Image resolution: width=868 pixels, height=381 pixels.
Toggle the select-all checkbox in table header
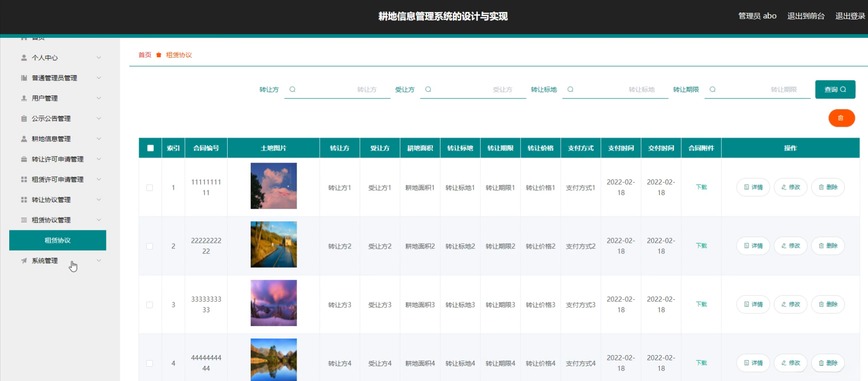tap(150, 148)
